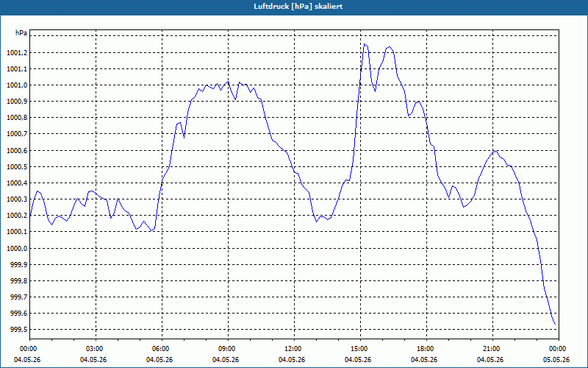Click the 1000,9 y-axis label
The height and width of the screenshot is (368, 588).
click(17, 102)
